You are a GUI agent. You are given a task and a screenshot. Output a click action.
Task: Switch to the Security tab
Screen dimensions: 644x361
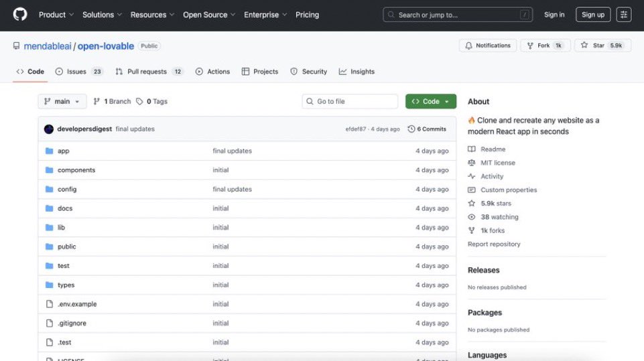(x=309, y=72)
